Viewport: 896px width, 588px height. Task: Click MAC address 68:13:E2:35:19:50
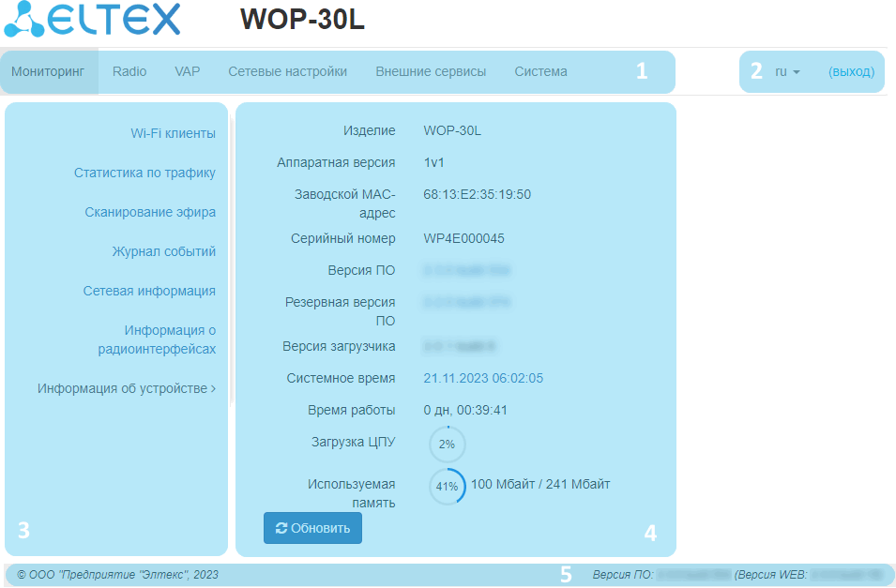[478, 194]
